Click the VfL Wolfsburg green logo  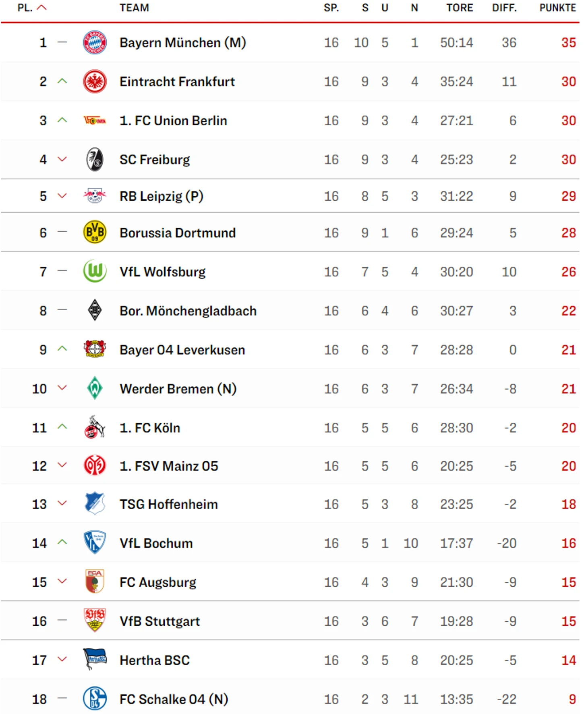(x=95, y=271)
